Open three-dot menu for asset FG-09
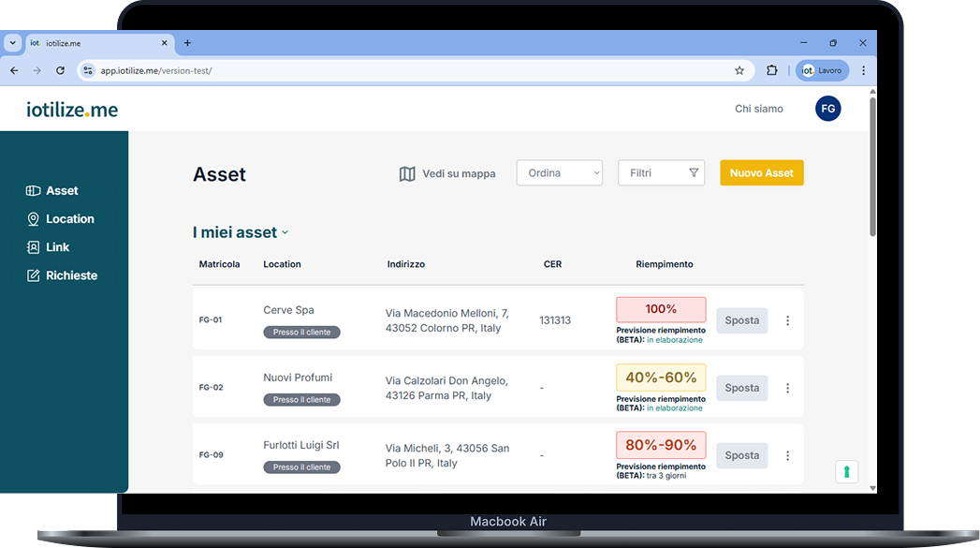This screenshot has width=980, height=548. (787, 455)
